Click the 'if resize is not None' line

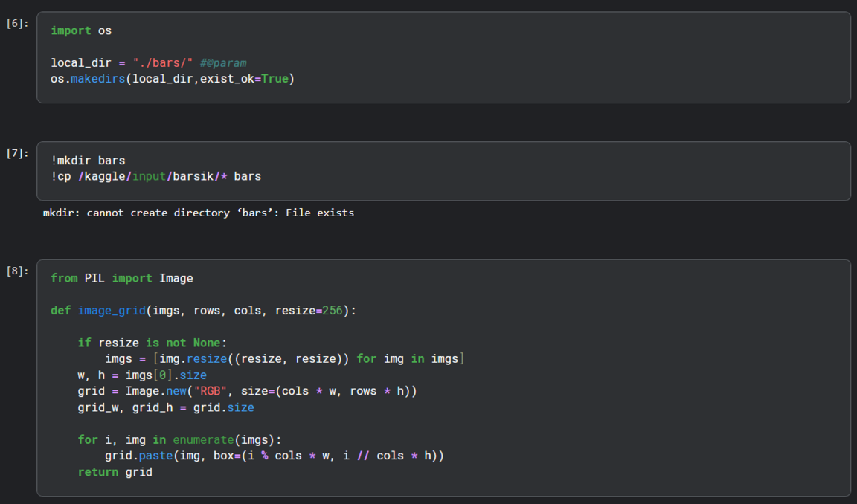point(150,343)
